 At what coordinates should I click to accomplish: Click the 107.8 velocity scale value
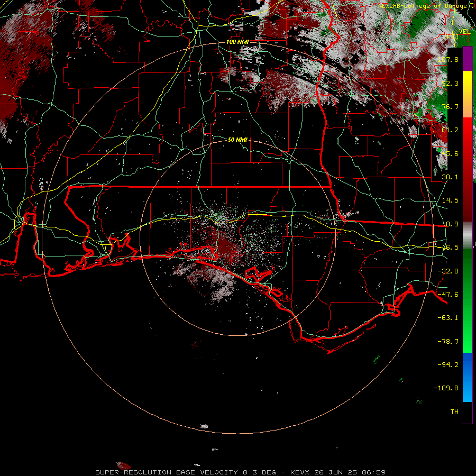pos(448,59)
